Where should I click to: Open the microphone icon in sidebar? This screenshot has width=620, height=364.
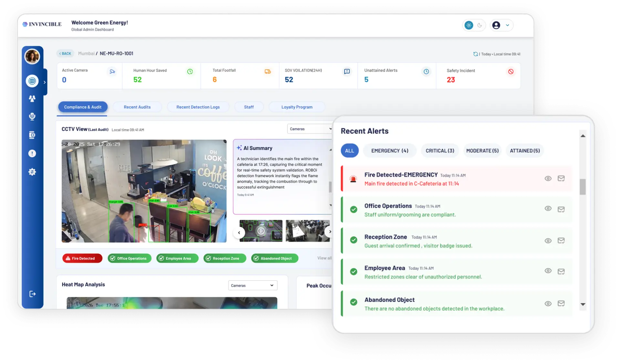pos(32,116)
